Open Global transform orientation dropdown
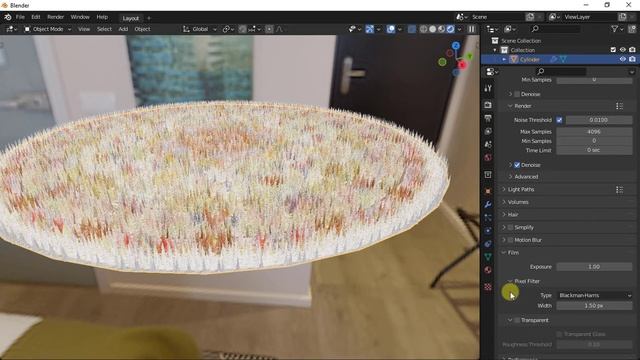 (x=200, y=29)
